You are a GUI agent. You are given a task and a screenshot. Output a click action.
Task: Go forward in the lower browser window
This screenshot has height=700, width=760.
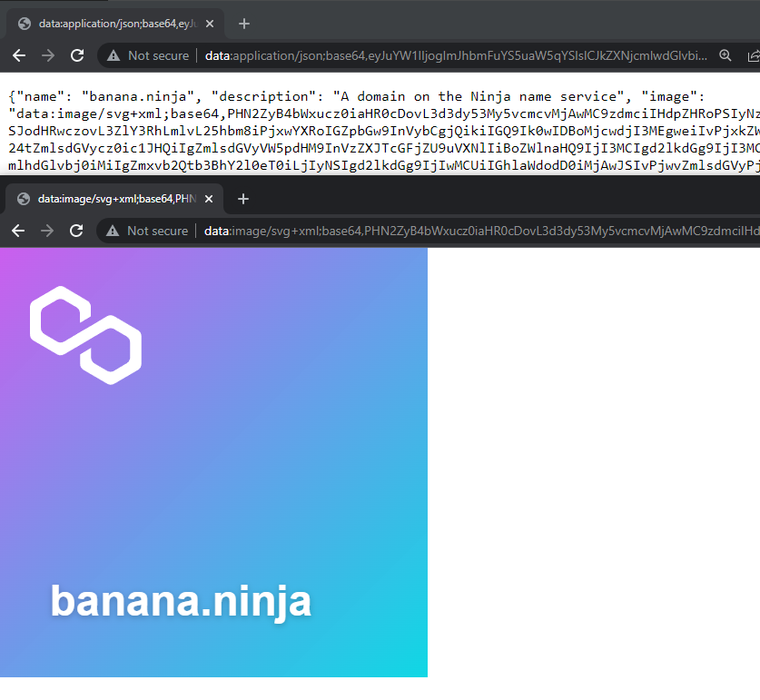(x=47, y=231)
